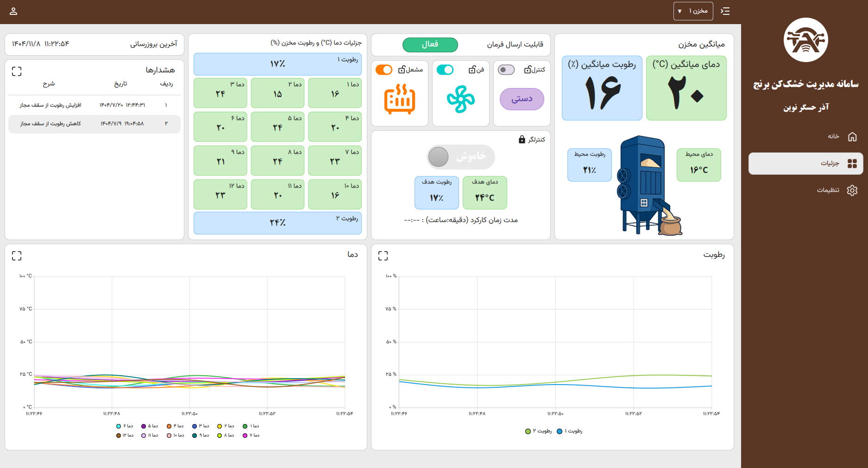Click the فعال active status button
The height and width of the screenshot is (468, 868).
[430, 44]
